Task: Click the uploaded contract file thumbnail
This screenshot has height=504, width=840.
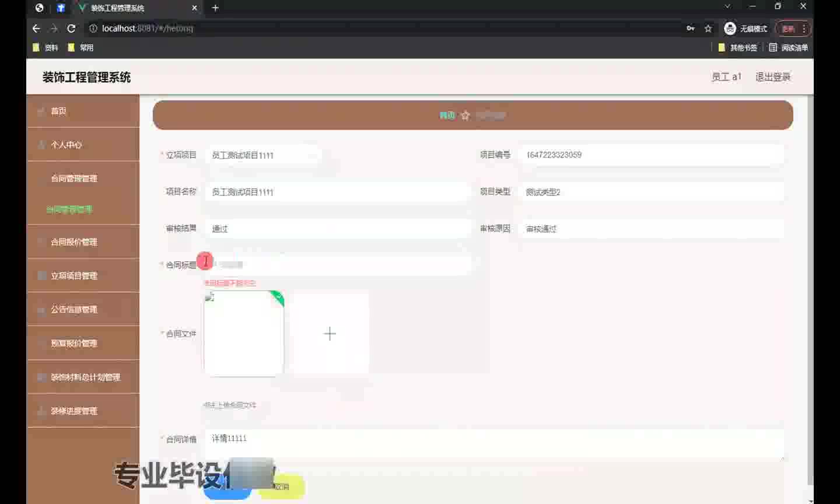Action: point(244,334)
